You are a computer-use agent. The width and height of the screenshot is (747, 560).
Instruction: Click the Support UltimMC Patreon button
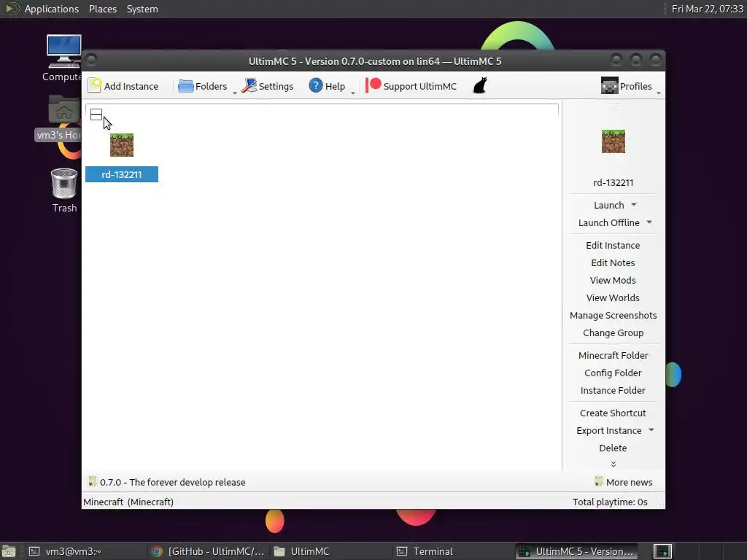click(411, 86)
